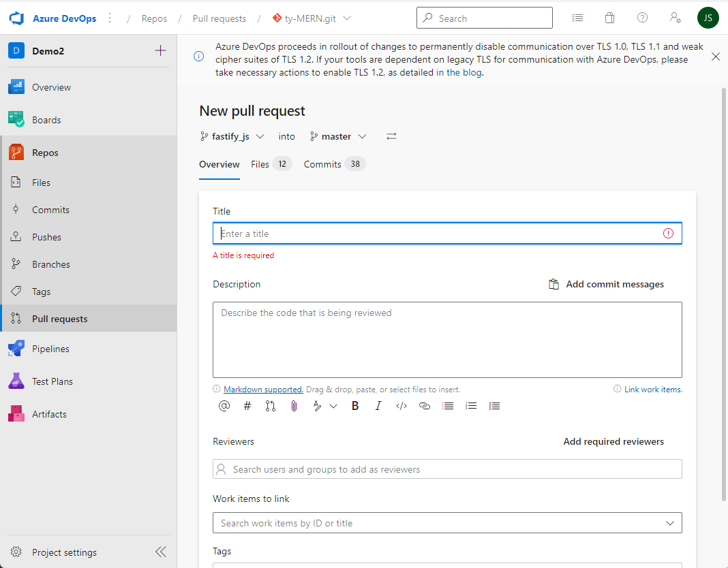Click the work item hashtag (#) icon

coord(247,406)
